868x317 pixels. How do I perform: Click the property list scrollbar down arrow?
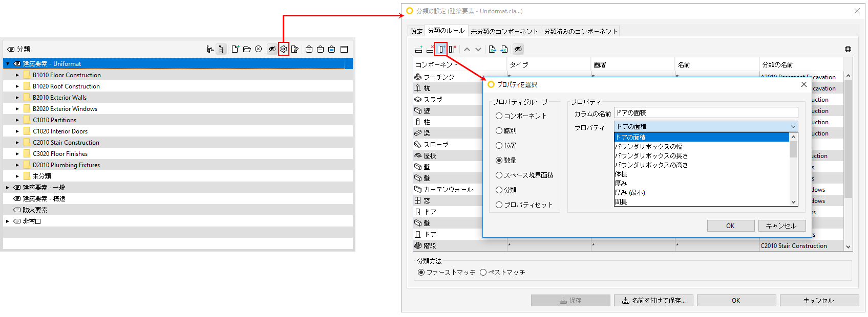point(794,202)
